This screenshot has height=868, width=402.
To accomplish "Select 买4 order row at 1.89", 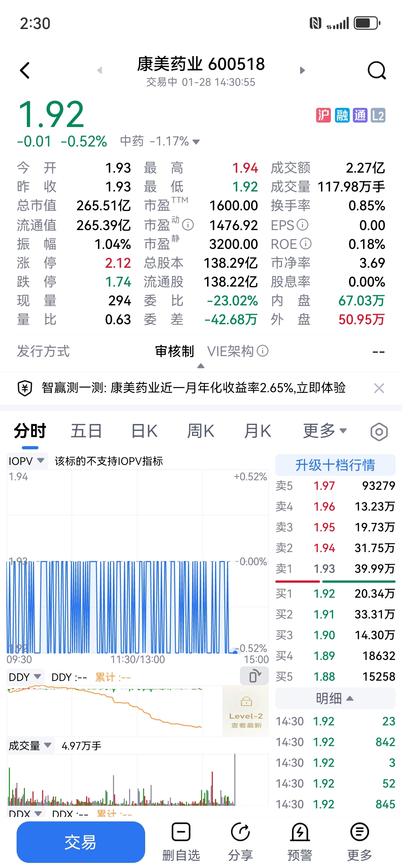I will (335, 656).
